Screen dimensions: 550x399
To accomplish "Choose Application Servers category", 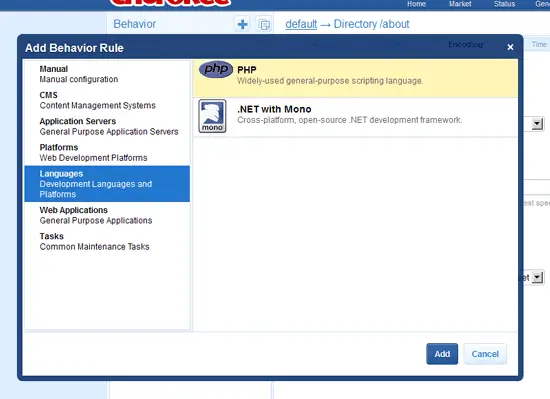I will (x=107, y=126).
